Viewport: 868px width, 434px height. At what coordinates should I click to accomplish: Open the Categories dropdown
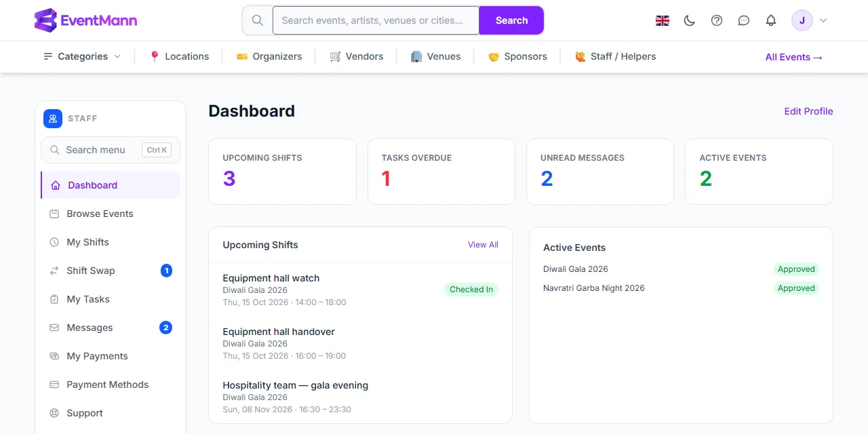pos(82,56)
